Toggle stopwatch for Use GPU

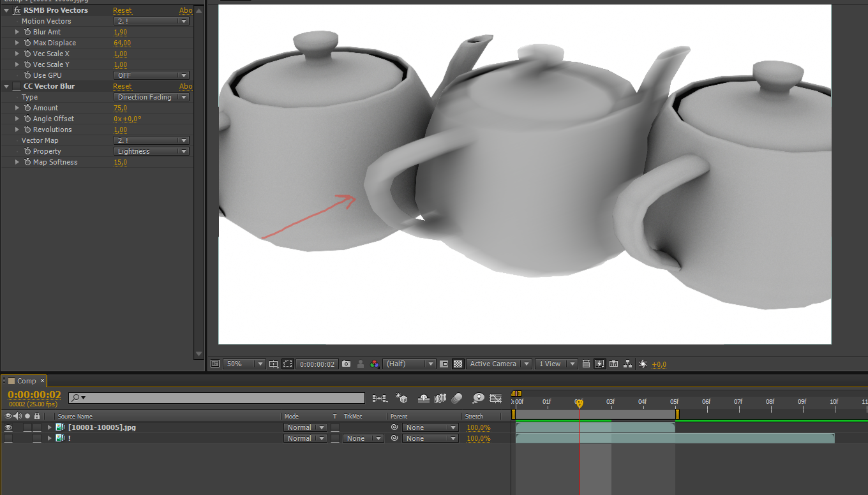[27, 75]
